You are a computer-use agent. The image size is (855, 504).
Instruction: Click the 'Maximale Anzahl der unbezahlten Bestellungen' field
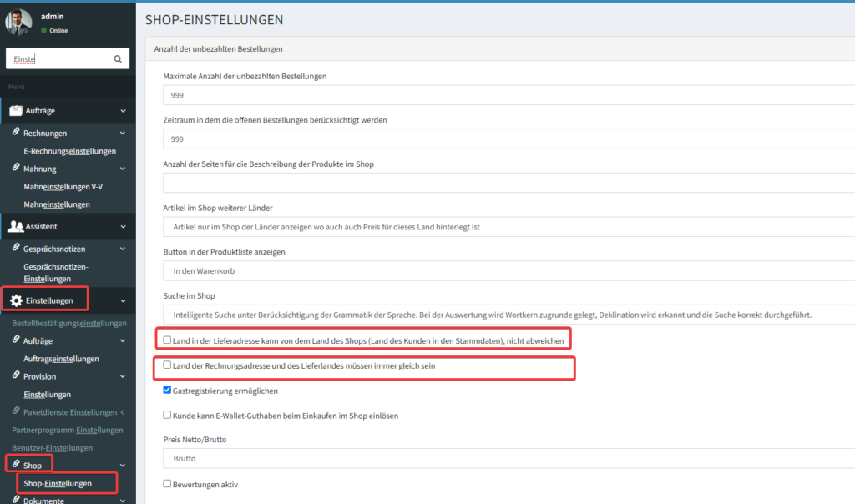(x=508, y=95)
